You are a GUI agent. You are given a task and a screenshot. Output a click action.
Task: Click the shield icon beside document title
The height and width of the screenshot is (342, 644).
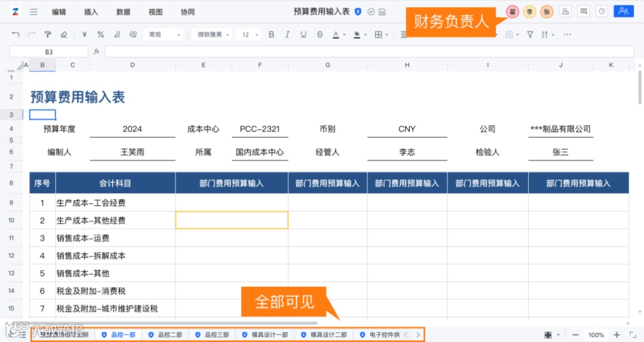click(x=358, y=12)
